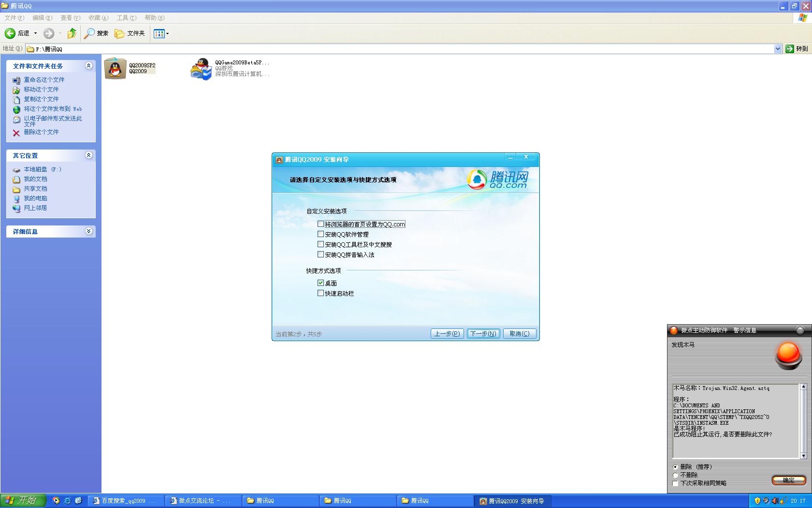Collapse the 其它位置 panel
Image resolution: width=812 pixels, height=508 pixels.
[x=88, y=155]
